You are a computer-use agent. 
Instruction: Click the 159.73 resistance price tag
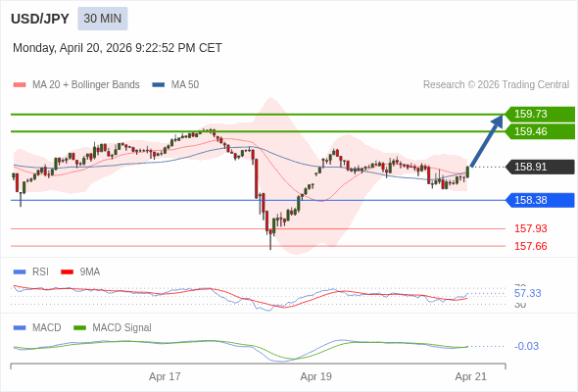[x=540, y=114]
